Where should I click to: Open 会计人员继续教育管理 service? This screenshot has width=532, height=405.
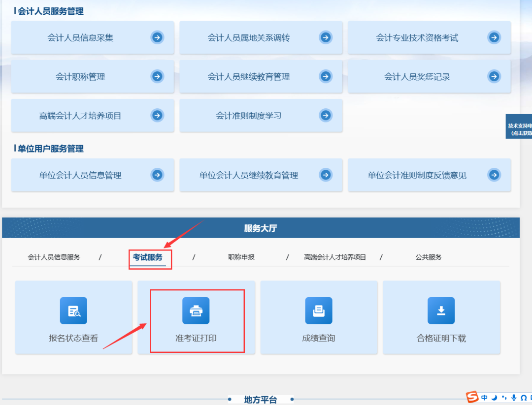[x=261, y=77]
